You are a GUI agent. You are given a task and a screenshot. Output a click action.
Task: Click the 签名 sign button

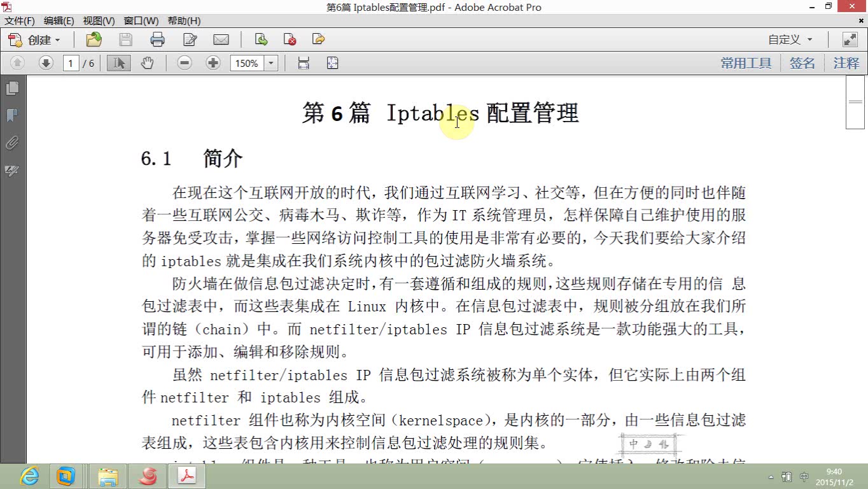click(802, 63)
